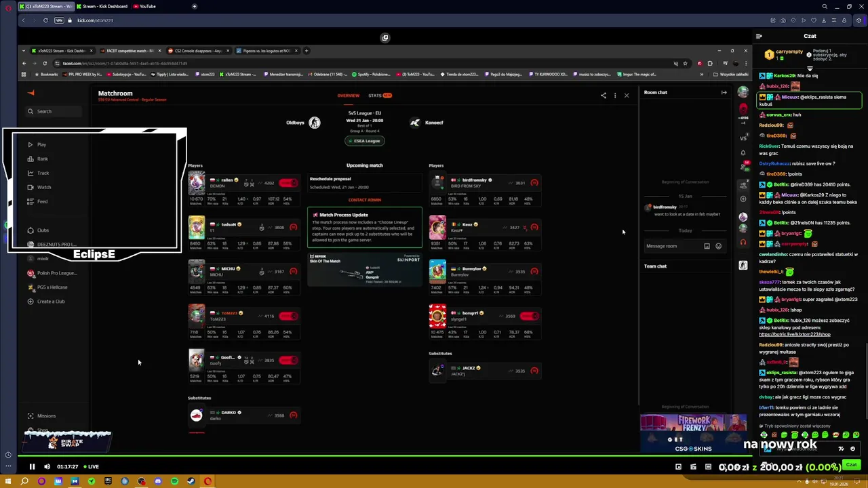Collapse the Czat panel arrow icon

click(759, 36)
